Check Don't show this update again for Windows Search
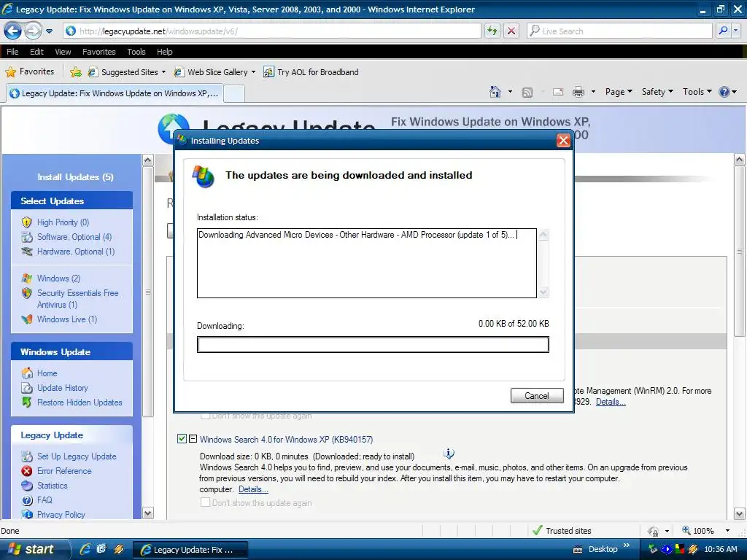The width and height of the screenshot is (747, 560). tap(205, 502)
